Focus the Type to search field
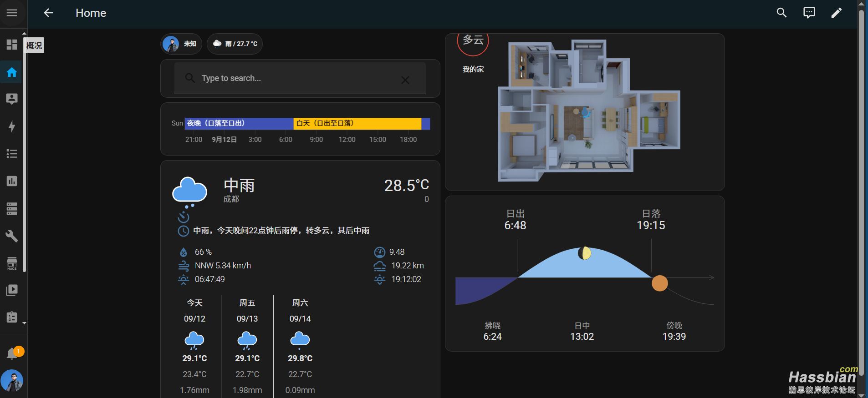868x398 pixels. [x=300, y=78]
